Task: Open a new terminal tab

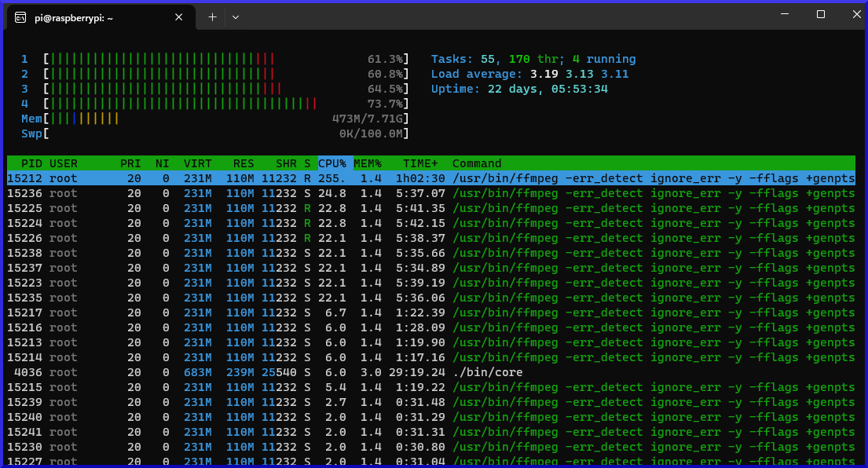Action: click(212, 16)
